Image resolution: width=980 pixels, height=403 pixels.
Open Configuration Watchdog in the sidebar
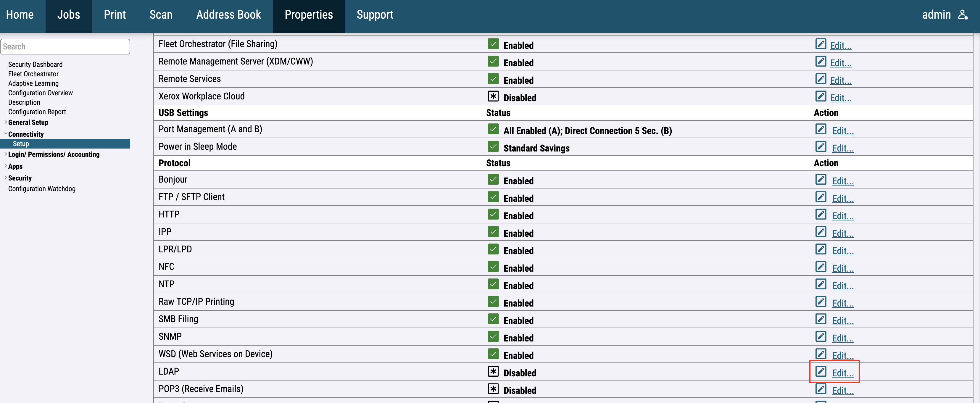(42, 189)
